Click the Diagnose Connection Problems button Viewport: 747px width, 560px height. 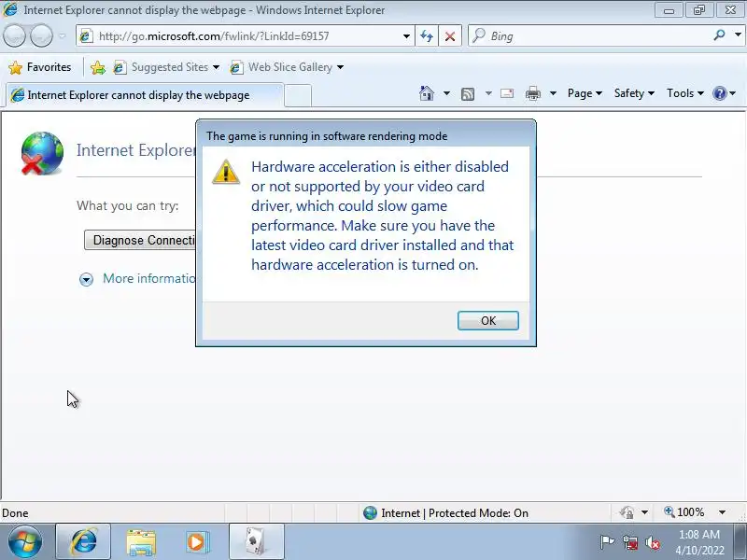[x=139, y=240]
